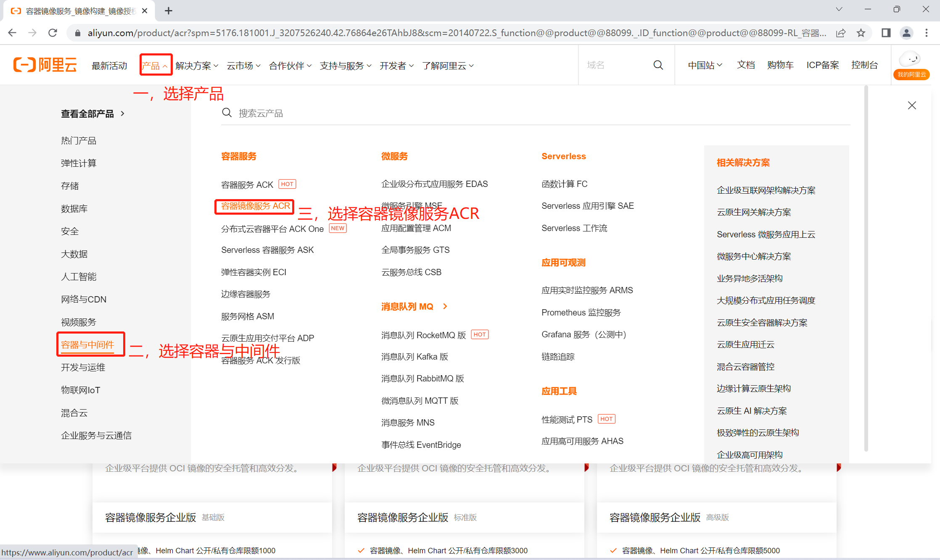Click the search magnifier next to 域名
The width and height of the screenshot is (940, 560).
[x=658, y=65]
